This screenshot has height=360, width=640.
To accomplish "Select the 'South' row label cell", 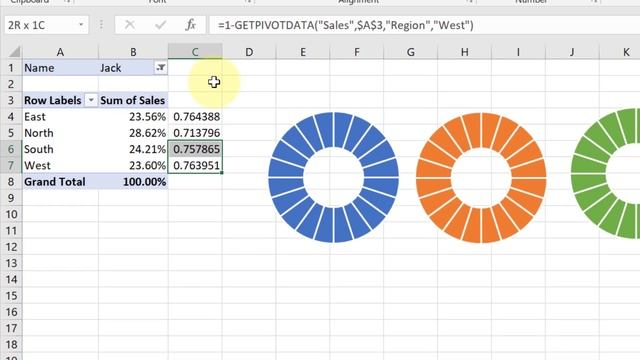I will click(60, 149).
